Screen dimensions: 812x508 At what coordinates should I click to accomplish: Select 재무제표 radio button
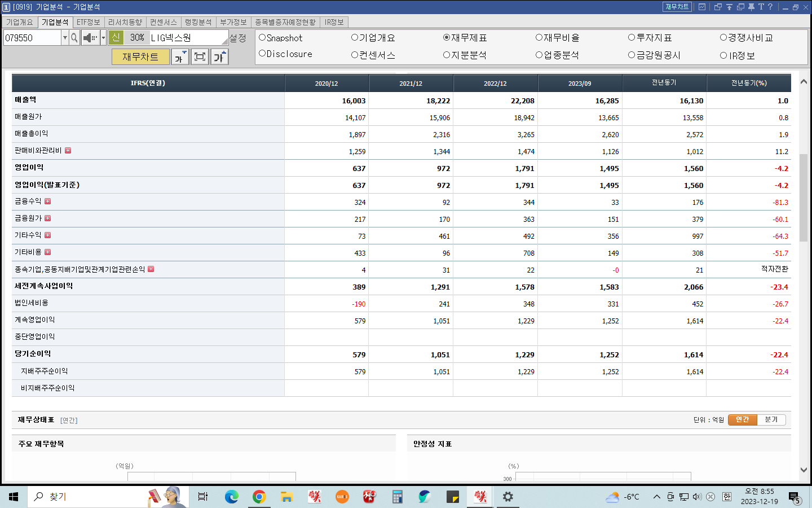click(447, 38)
